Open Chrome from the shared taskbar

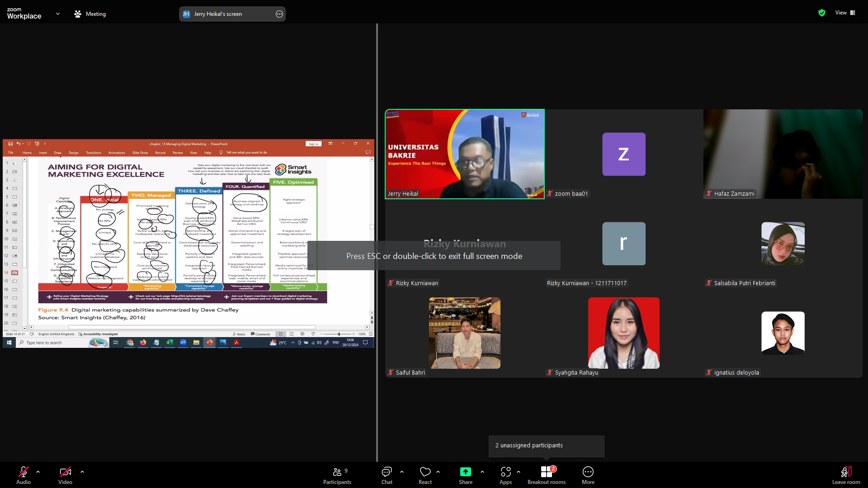130,343
